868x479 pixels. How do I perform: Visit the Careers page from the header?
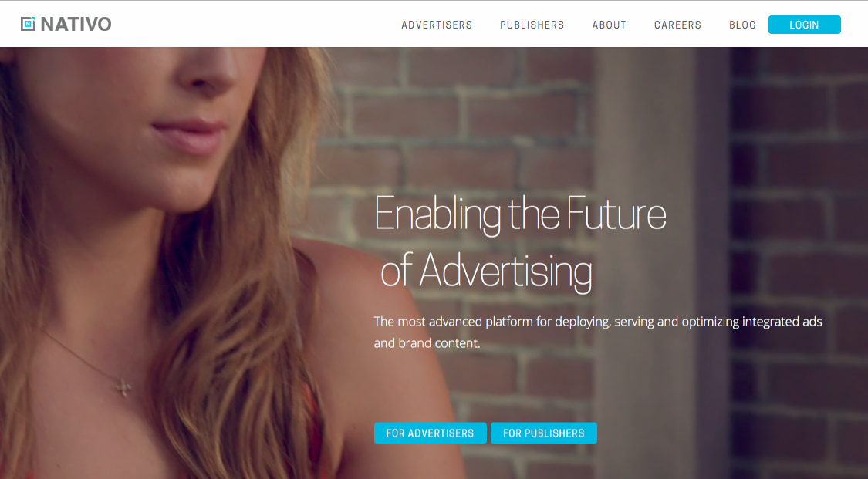click(677, 25)
